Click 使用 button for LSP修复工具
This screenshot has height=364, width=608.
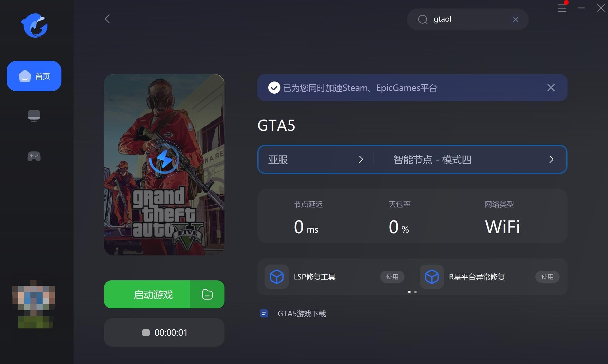click(392, 277)
